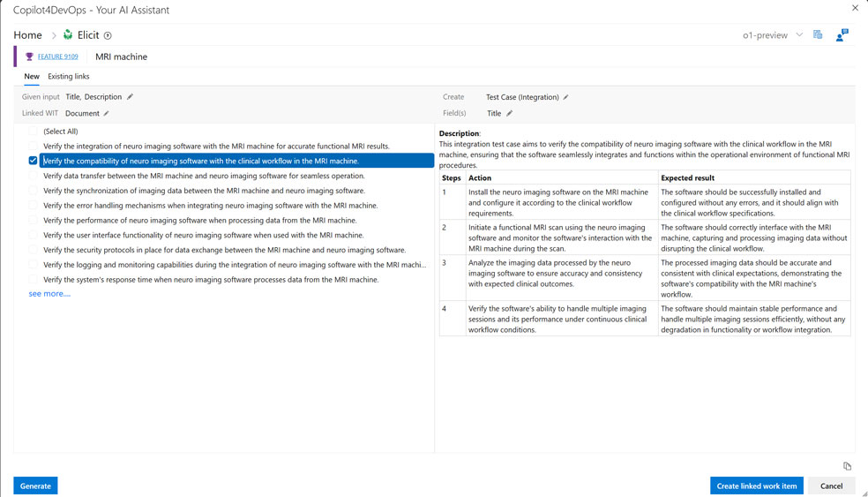
Task: Click the 'Test Case (Integration)' value
Action: pos(522,97)
